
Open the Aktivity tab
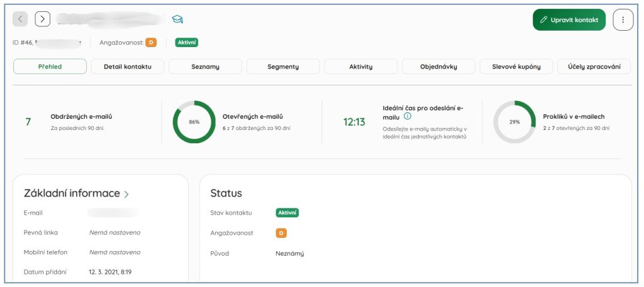361,67
